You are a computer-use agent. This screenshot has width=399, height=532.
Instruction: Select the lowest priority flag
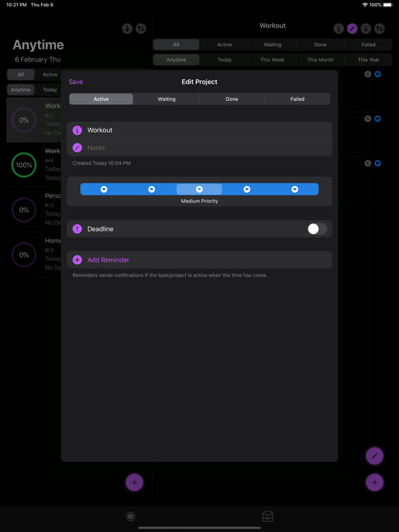point(104,189)
